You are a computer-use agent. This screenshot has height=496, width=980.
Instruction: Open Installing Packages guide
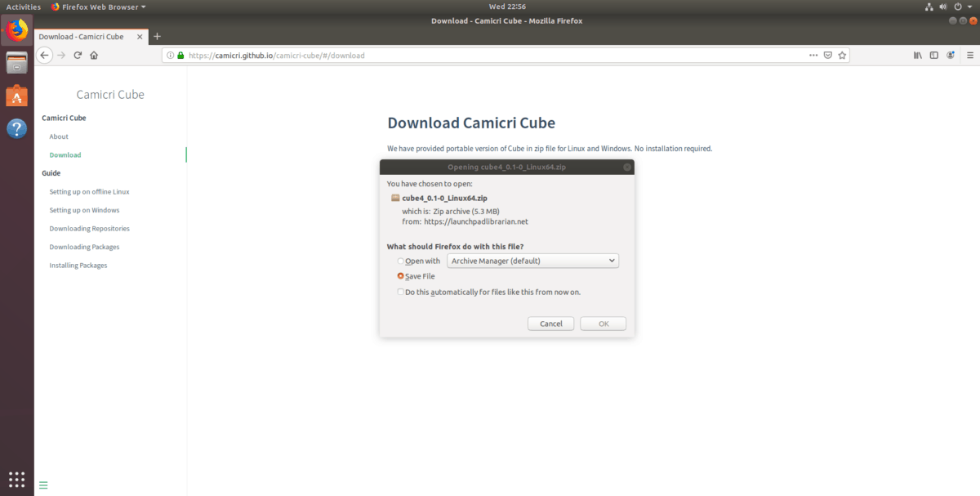78,266
